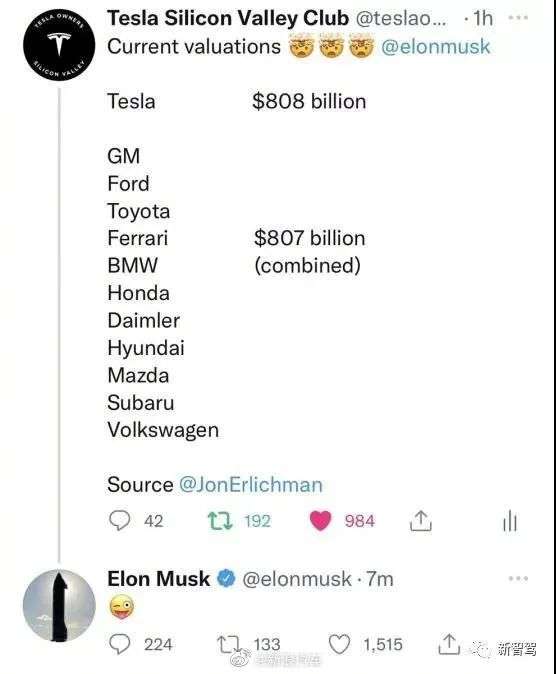Open Tesla Silicon Valley Club display name
This screenshot has height=674, width=556.
click(x=228, y=18)
